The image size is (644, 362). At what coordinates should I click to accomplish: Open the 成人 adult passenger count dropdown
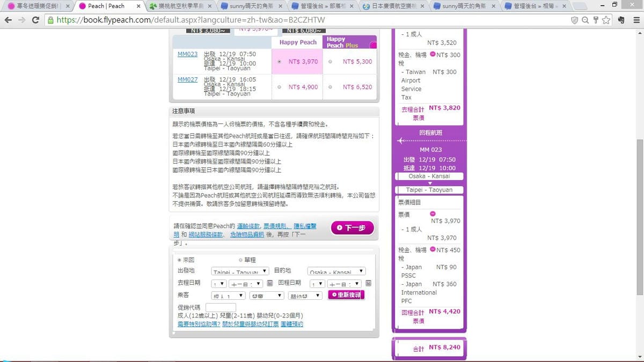coord(228,295)
